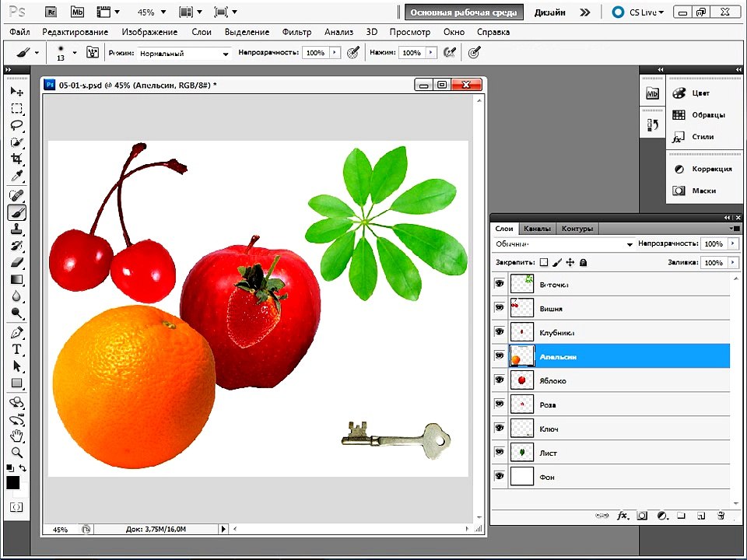Open the layer blend mode dropdown
Screen dimensions: 747x560
tap(564, 243)
